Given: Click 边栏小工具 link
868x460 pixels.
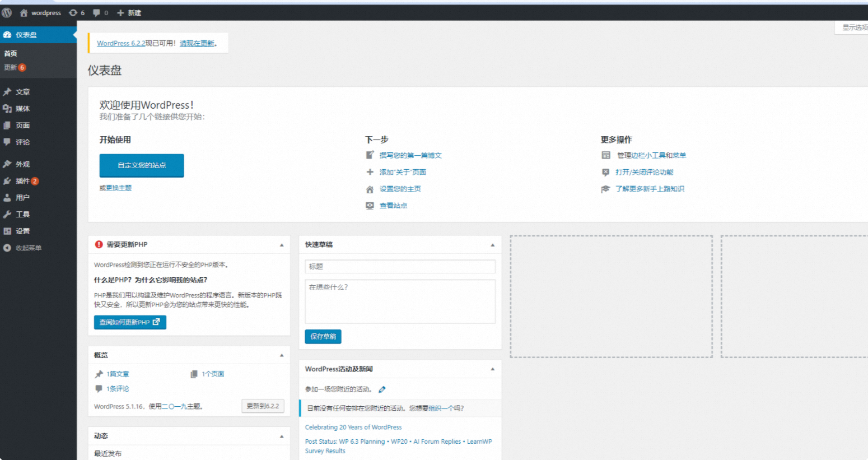Looking at the screenshot, I should [x=648, y=155].
